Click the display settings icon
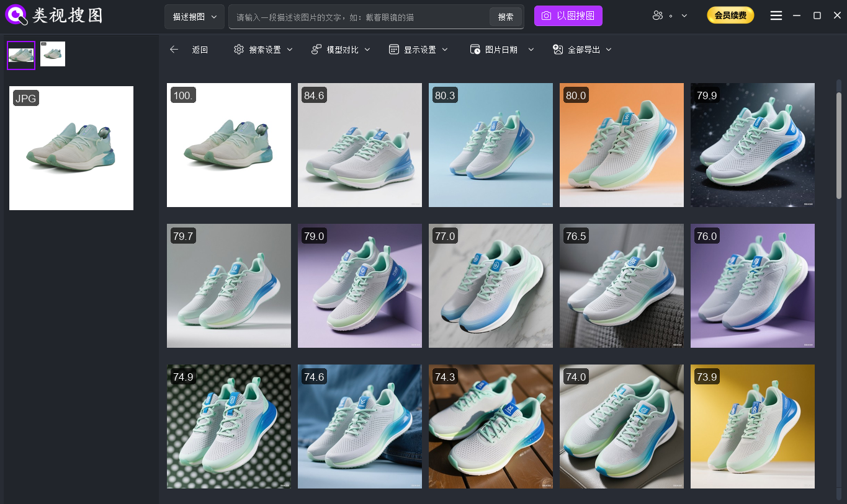 pos(393,50)
